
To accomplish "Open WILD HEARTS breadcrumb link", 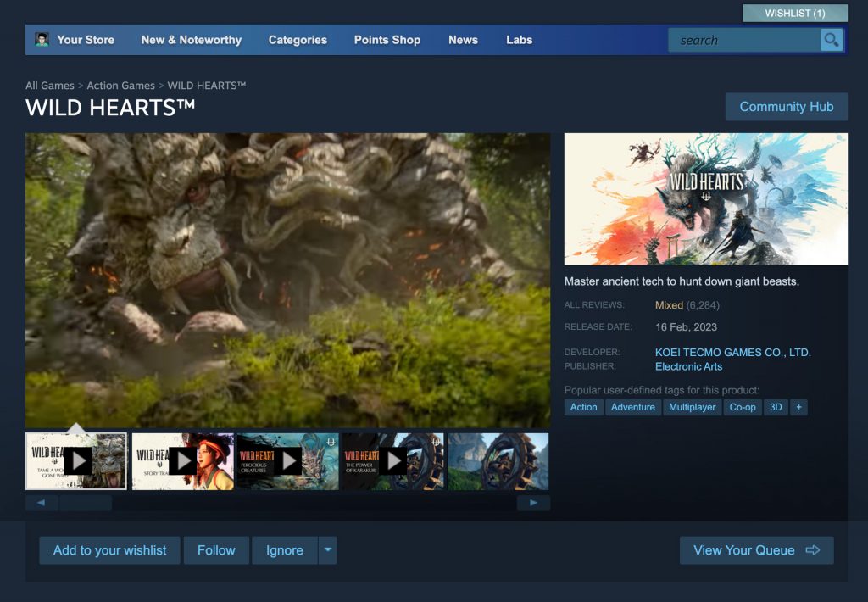I will click(x=207, y=86).
